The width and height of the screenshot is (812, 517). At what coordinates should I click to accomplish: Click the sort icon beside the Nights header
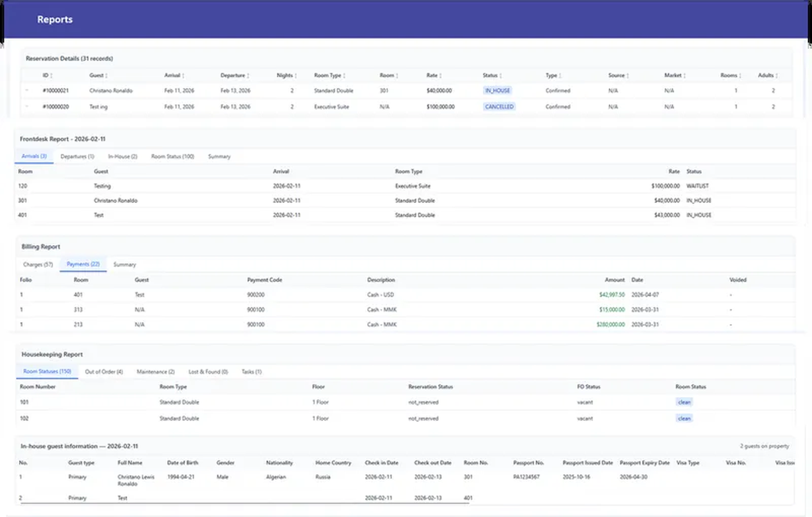(x=296, y=76)
